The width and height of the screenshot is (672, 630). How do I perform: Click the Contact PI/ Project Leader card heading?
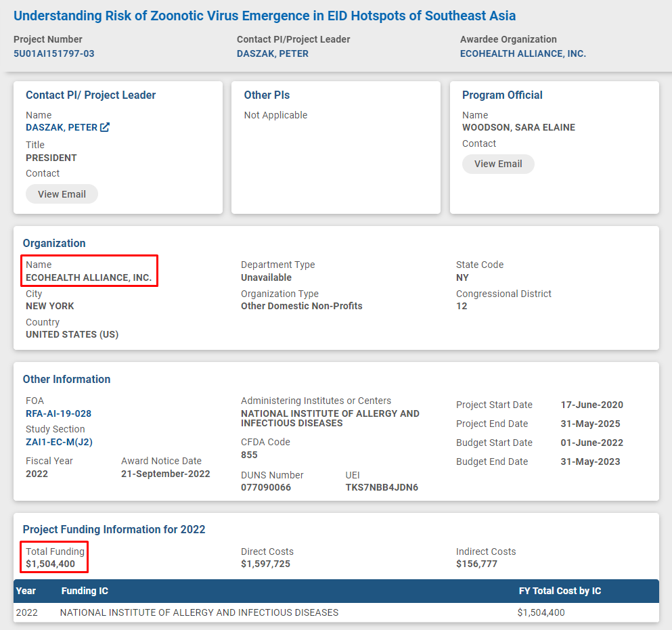click(91, 95)
